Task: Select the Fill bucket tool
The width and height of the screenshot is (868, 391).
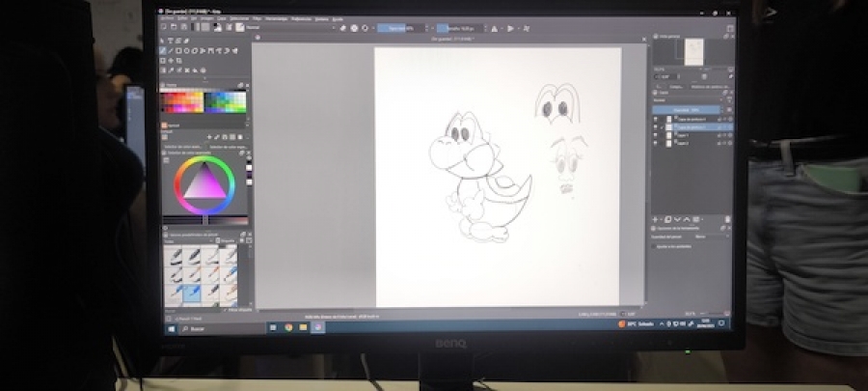Action: (195, 70)
